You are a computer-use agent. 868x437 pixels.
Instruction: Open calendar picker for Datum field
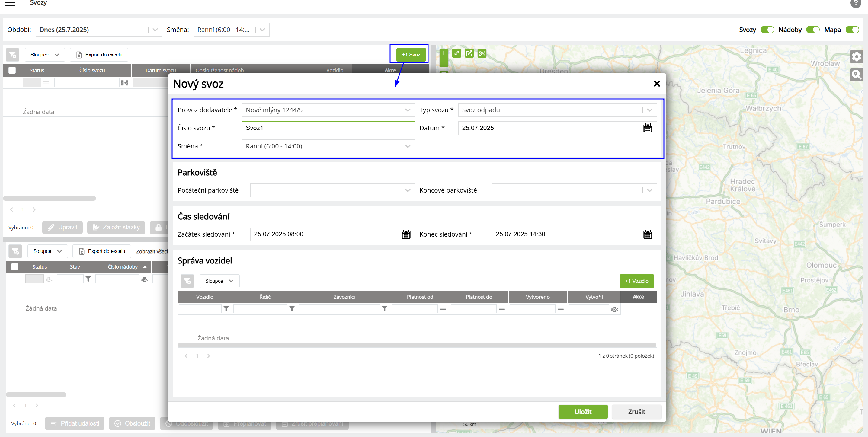(647, 128)
